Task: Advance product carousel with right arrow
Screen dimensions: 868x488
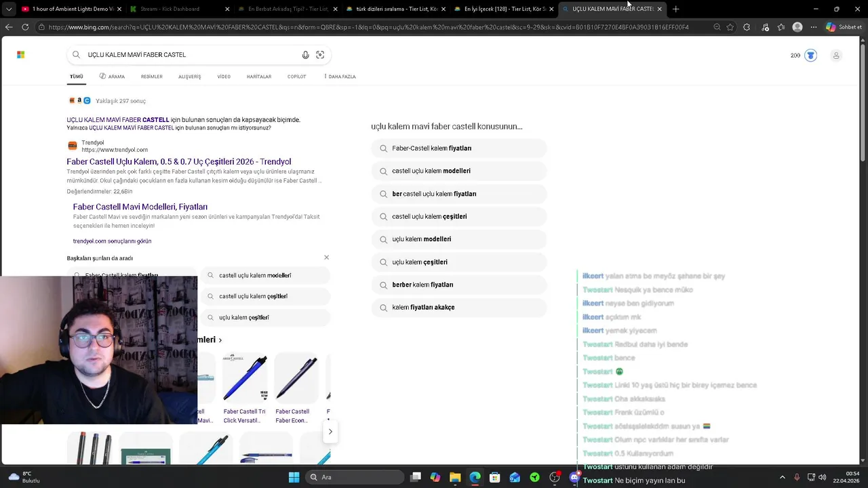Action: point(330,432)
